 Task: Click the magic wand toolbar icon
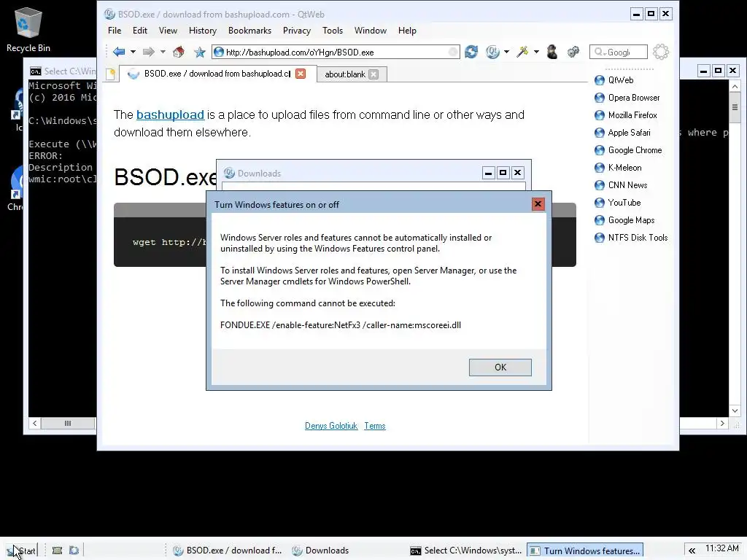pyautogui.click(x=522, y=52)
